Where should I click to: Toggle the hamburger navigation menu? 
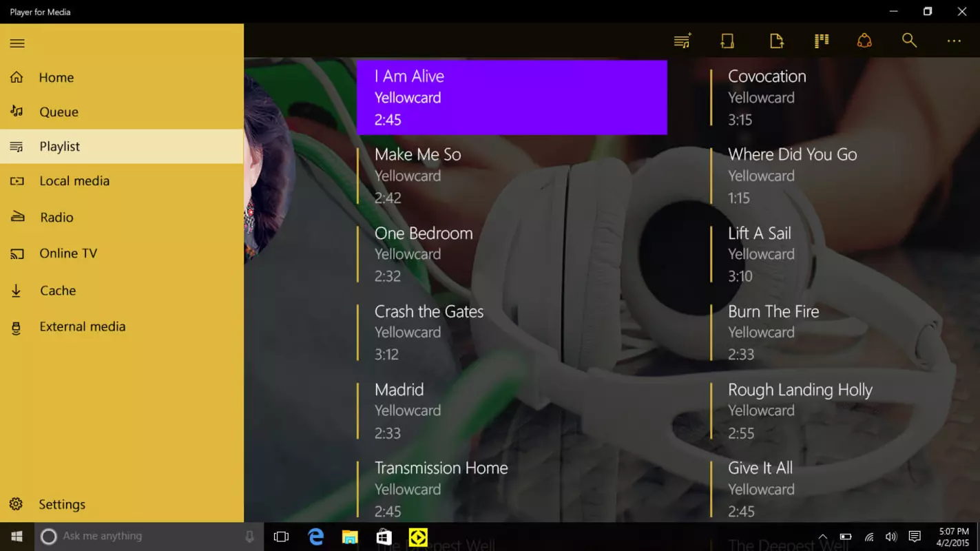pyautogui.click(x=17, y=43)
